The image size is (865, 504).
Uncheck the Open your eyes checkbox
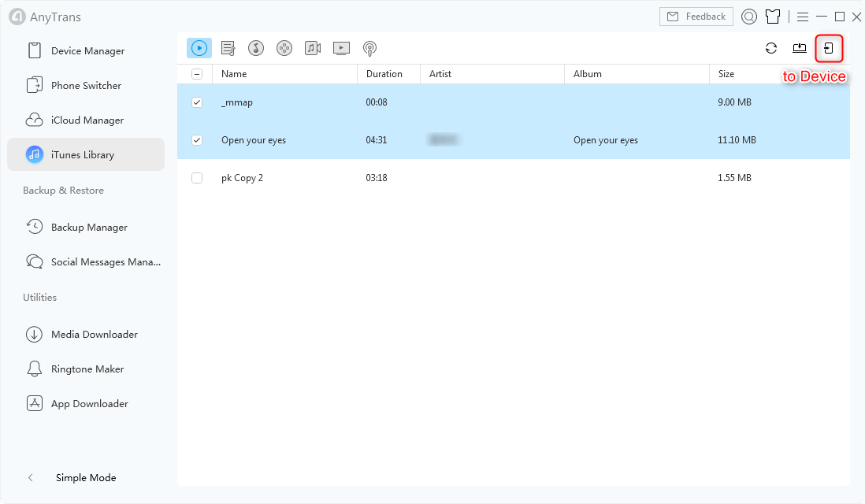(x=197, y=140)
